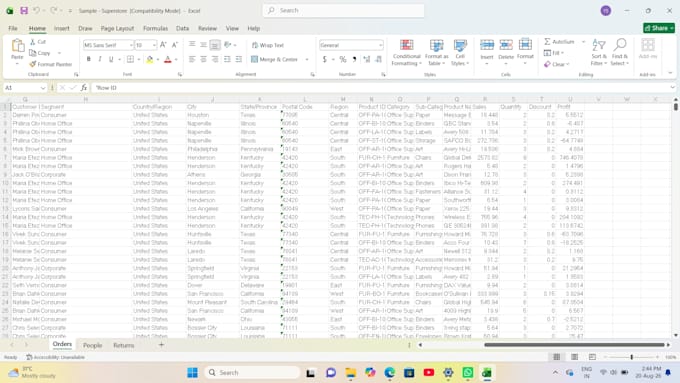This screenshot has height=383, width=680.
Task: Open the font color red A swatch
Action: pyautogui.click(x=168, y=60)
